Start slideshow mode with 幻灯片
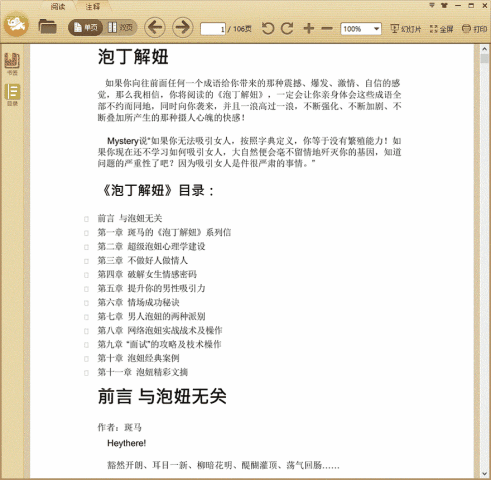Image resolution: width=491 pixels, height=480 pixels. pyautogui.click(x=406, y=29)
